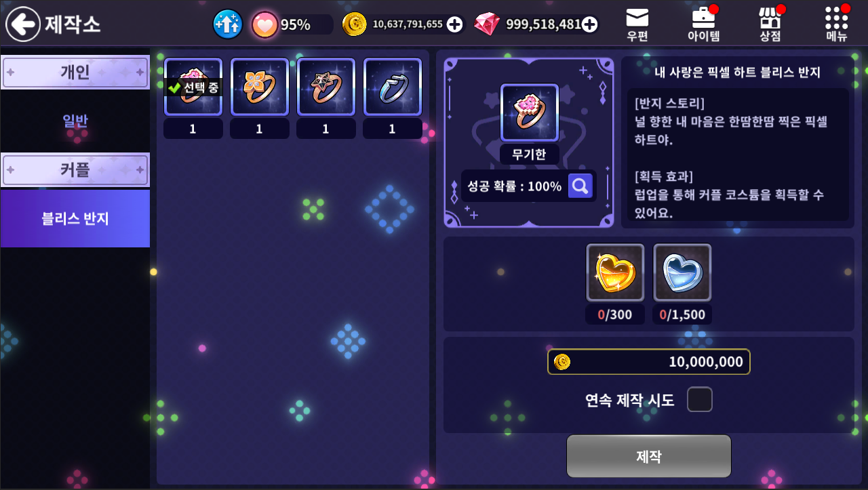The height and width of the screenshot is (490, 868).
Task: Tap the golden heart material
Action: click(x=615, y=272)
